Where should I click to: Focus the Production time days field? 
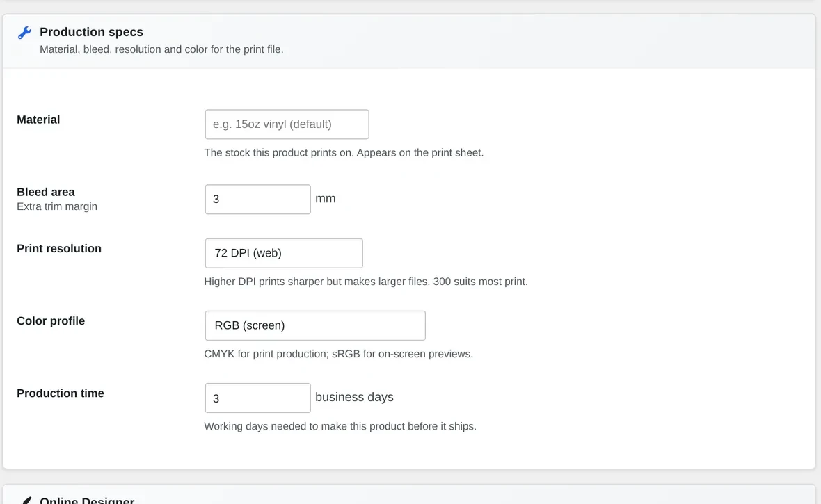click(257, 398)
